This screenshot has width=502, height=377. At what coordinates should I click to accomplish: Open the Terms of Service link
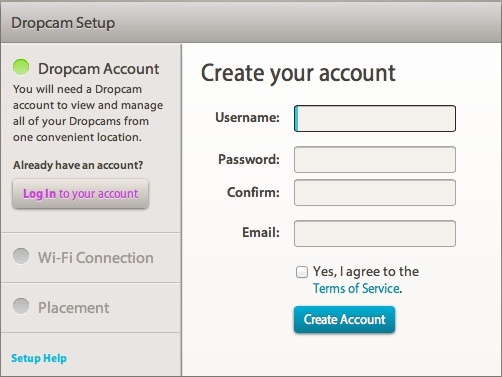(x=356, y=288)
